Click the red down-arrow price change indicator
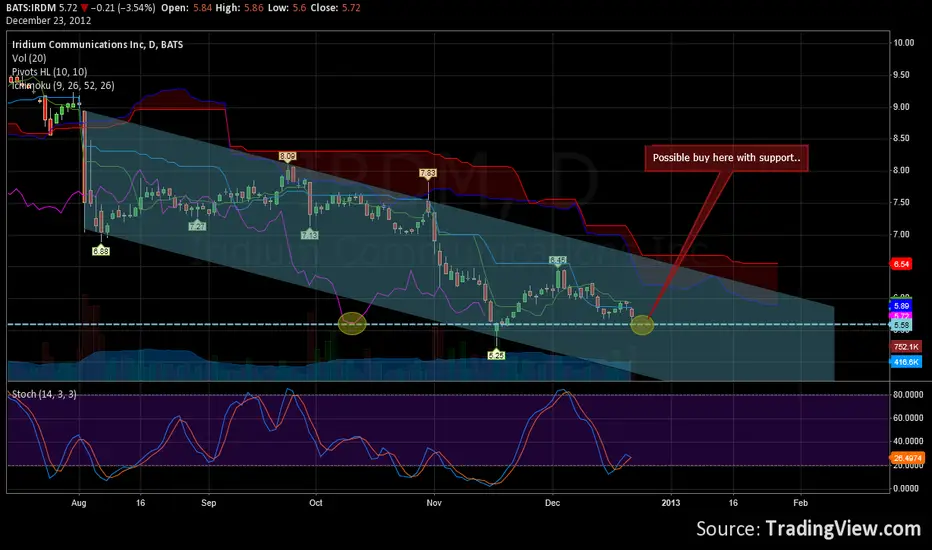This screenshot has width=932, height=550. coord(84,8)
